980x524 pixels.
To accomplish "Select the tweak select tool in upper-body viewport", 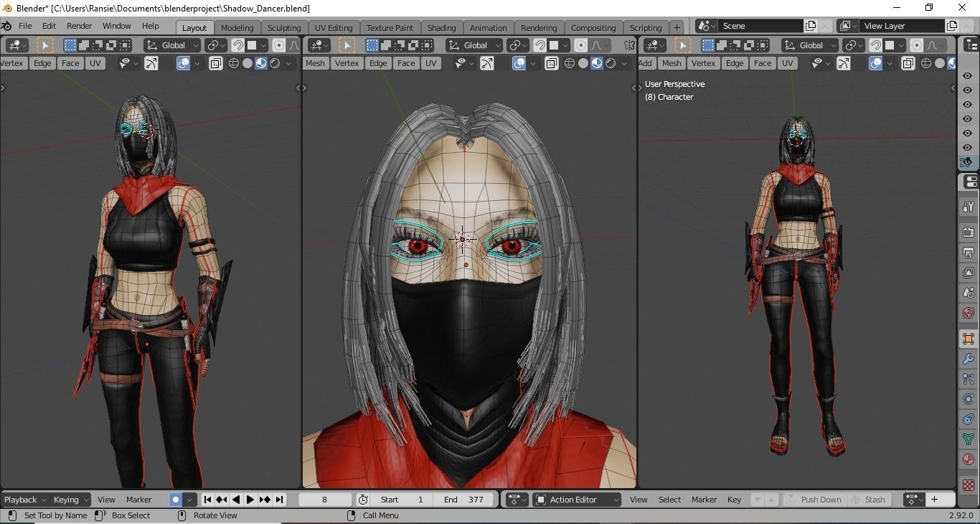I will [x=44, y=45].
